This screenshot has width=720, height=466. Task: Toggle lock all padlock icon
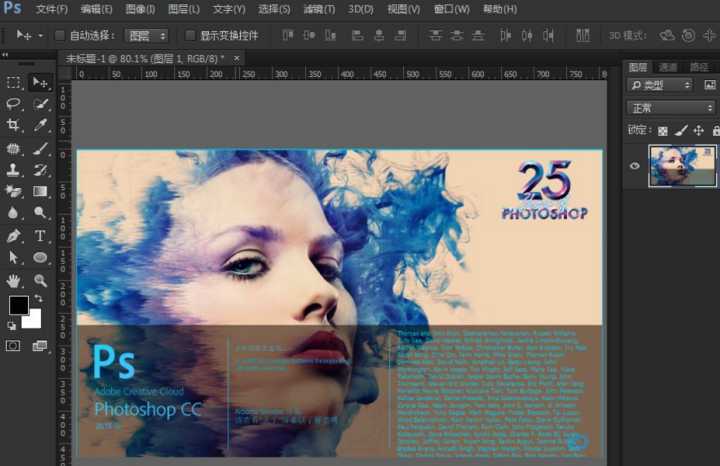[716, 131]
